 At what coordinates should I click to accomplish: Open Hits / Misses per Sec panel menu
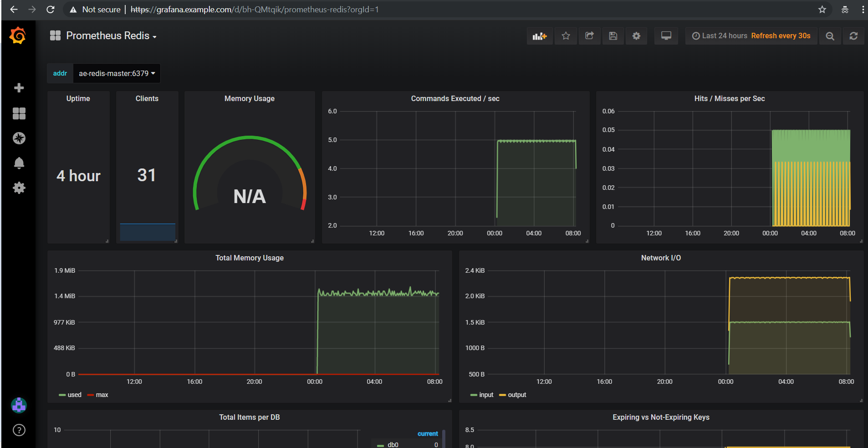[730, 98]
